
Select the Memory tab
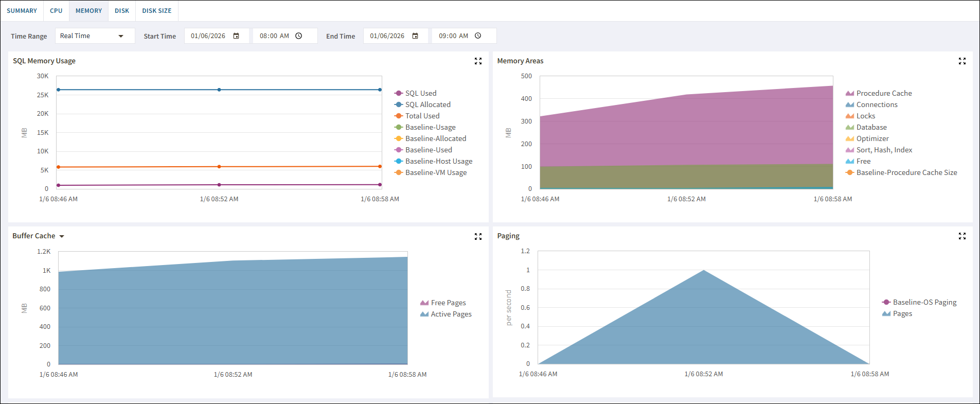(x=88, y=11)
